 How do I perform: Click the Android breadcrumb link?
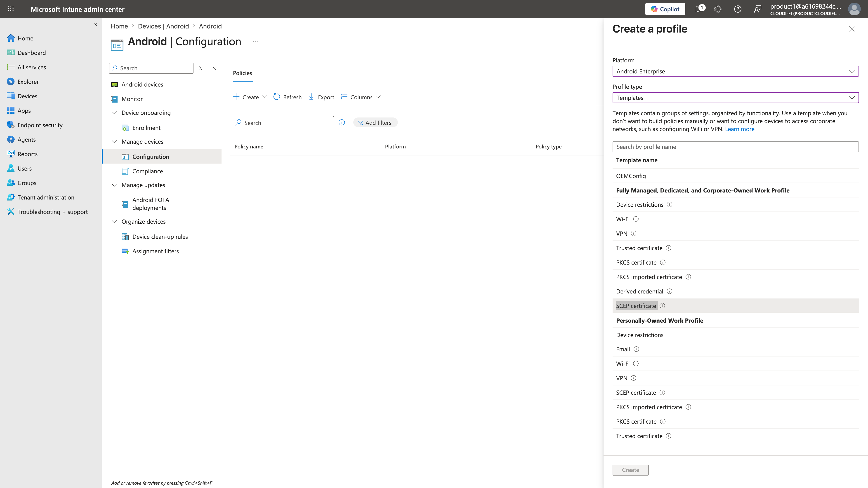tap(210, 26)
